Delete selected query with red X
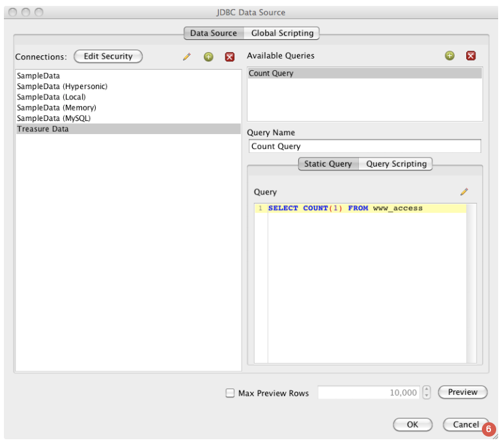The width and height of the screenshot is (504, 447). [471, 56]
